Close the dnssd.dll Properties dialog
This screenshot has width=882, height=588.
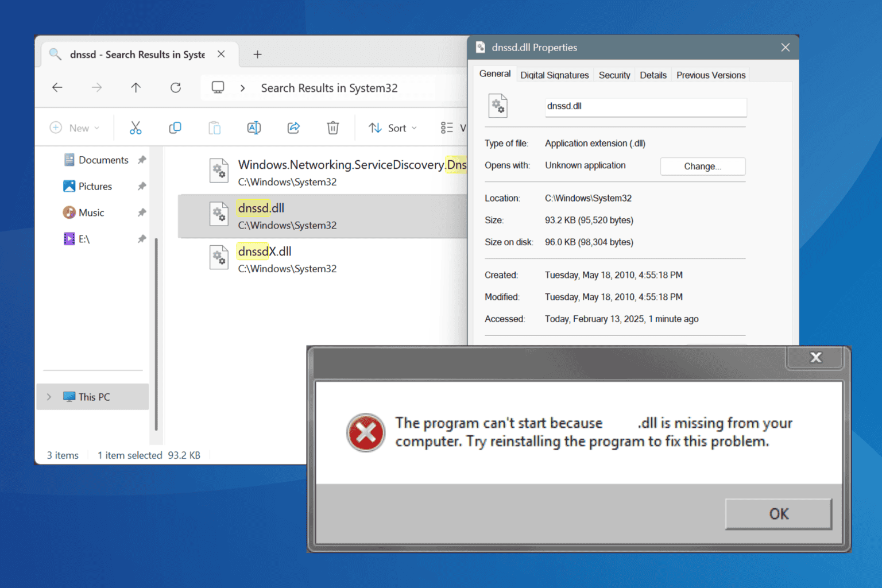coord(786,48)
